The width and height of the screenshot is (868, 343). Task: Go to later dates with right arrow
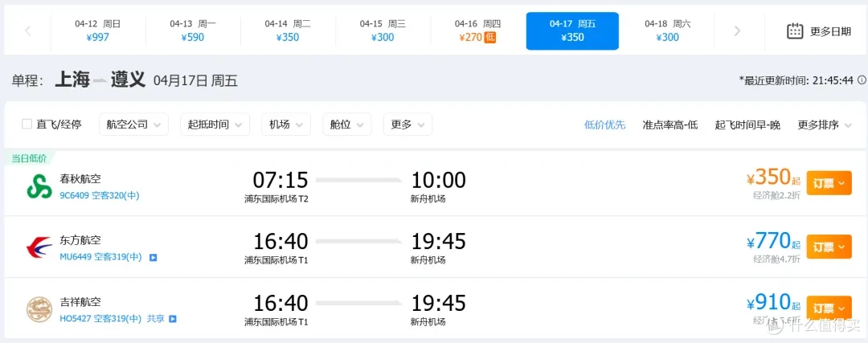[737, 31]
